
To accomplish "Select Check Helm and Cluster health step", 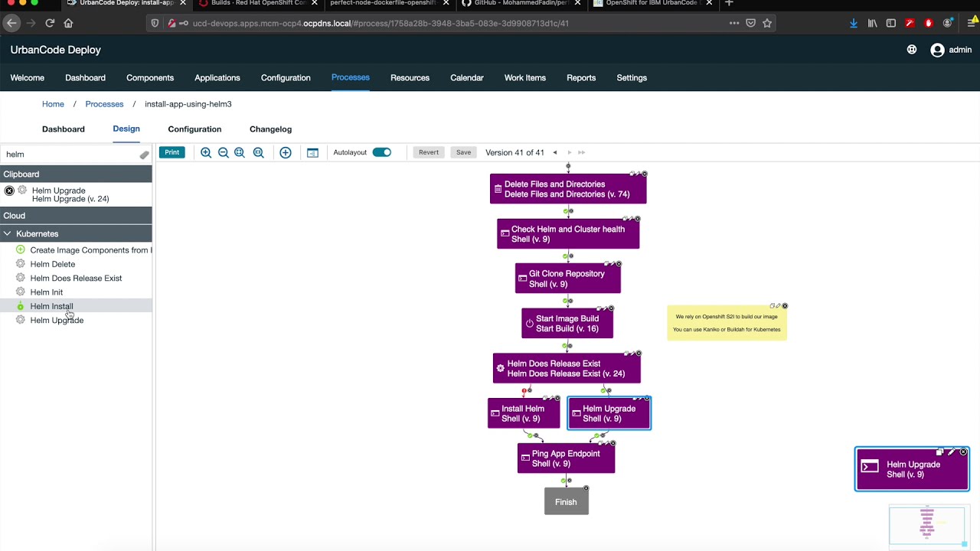I will pyautogui.click(x=568, y=234).
